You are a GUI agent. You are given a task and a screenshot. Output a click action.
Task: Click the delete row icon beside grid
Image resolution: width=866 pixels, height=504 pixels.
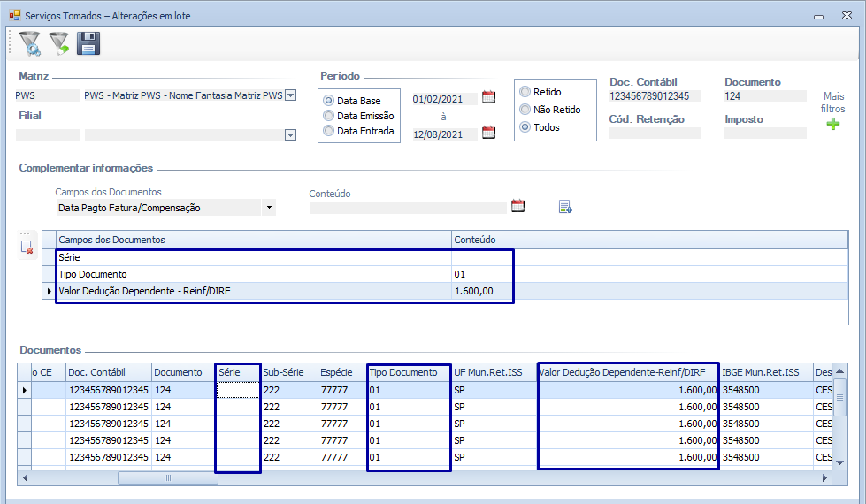pyautogui.click(x=27, y=247)
